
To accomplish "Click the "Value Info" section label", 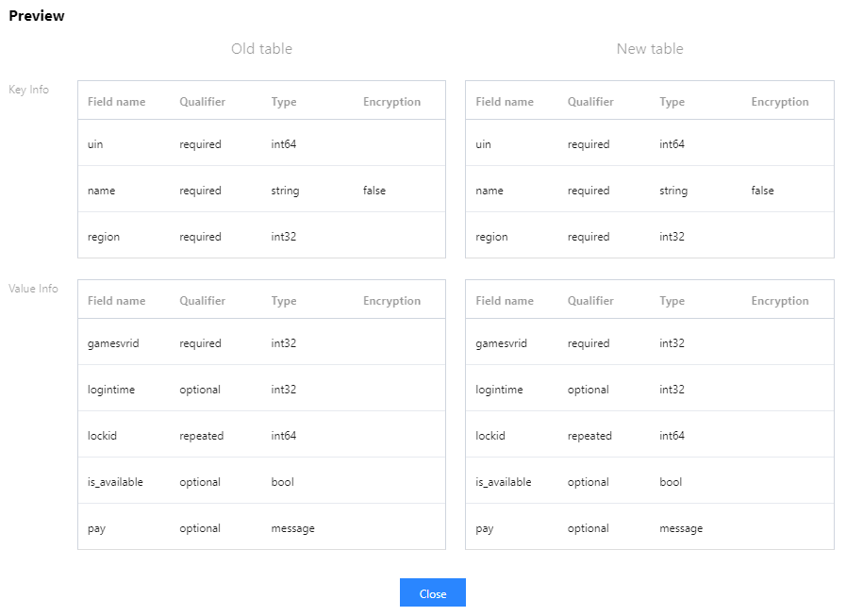I will tap(33, 289).
